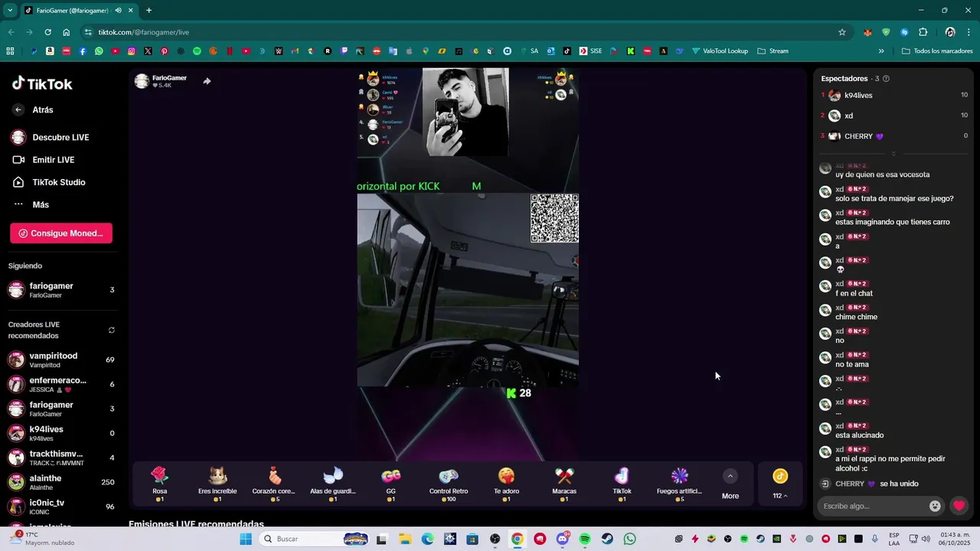Send the Maracas gift

[x=564, y=484]
